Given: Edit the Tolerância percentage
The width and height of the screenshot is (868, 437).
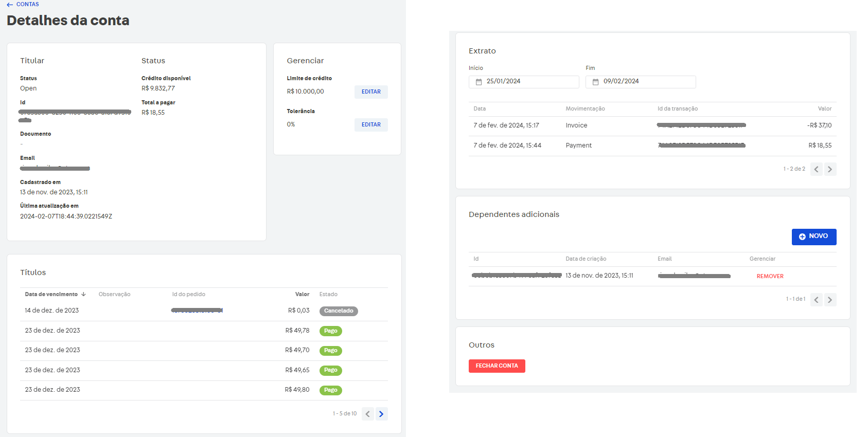Looking at the screenshot, I should [371, 125].
